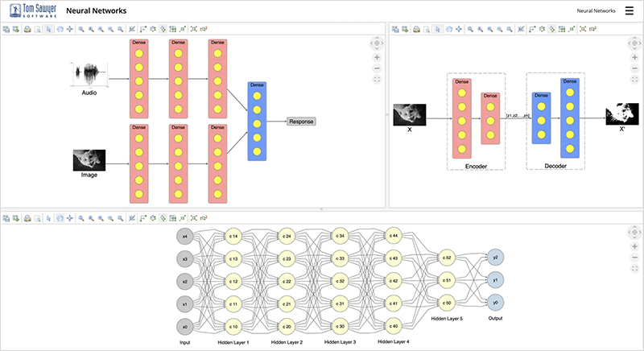The width and height of the screenshot is (644, 351).
Task: Toggle the highlighted hierarchical layout in audio/image panel toolbar
Action: click(x=163, y=29)
